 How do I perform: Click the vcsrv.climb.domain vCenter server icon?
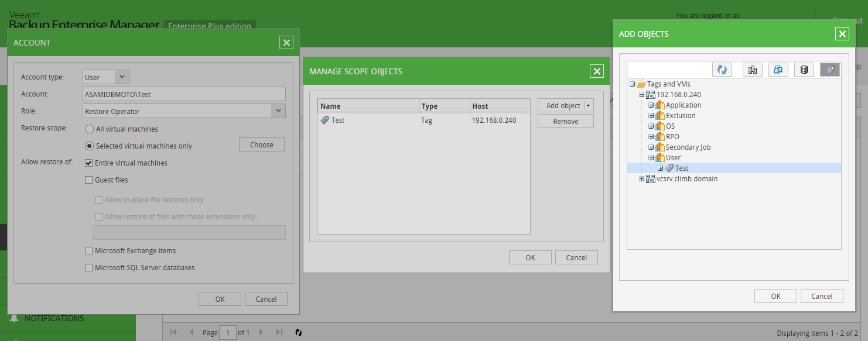tap(650, 179)
